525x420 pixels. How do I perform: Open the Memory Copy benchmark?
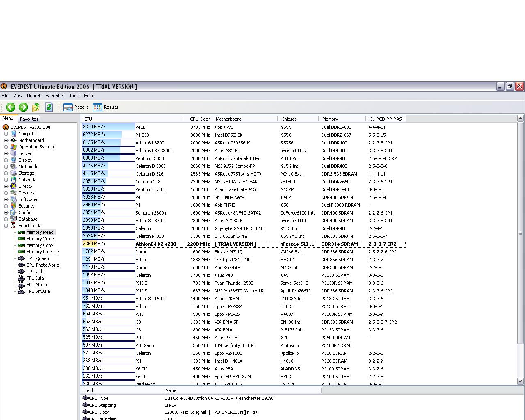(x=40, y=245)
